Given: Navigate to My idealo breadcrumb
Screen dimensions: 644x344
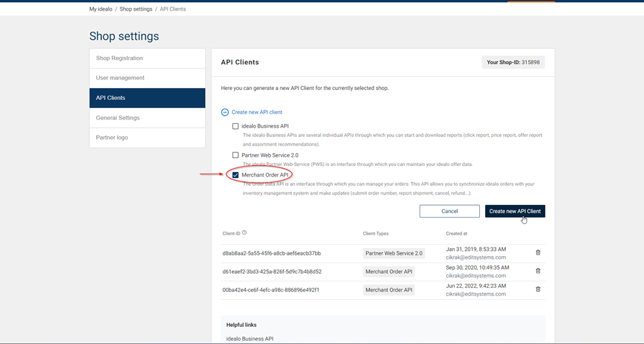Looking at the screenshot, I should click(101, 9).
